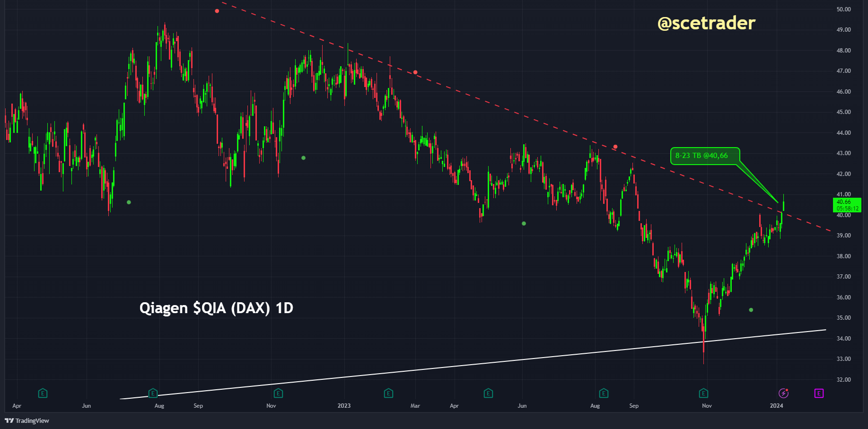Select the white ascending support trendline
The width and height of the screenshot is (868, 429).
click(473, 365)
